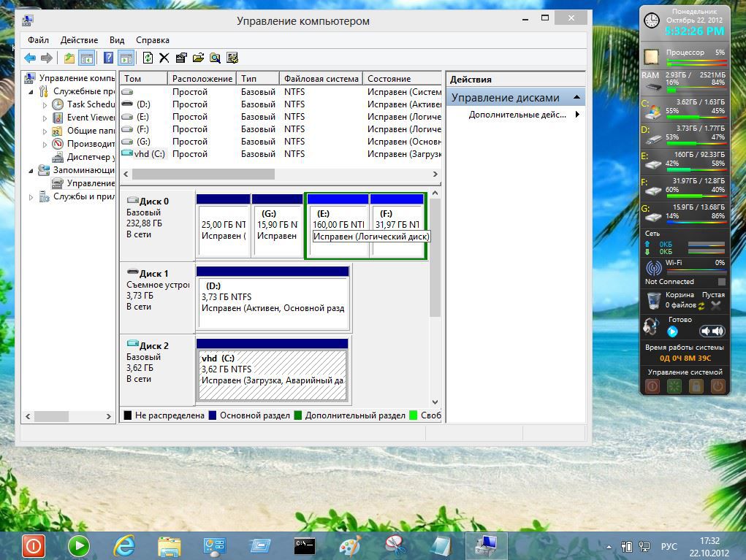The width and height of the screenshot is (746, 560).
Task: Expand the Task Scheduler tree node
Action: tap(45, 104)
